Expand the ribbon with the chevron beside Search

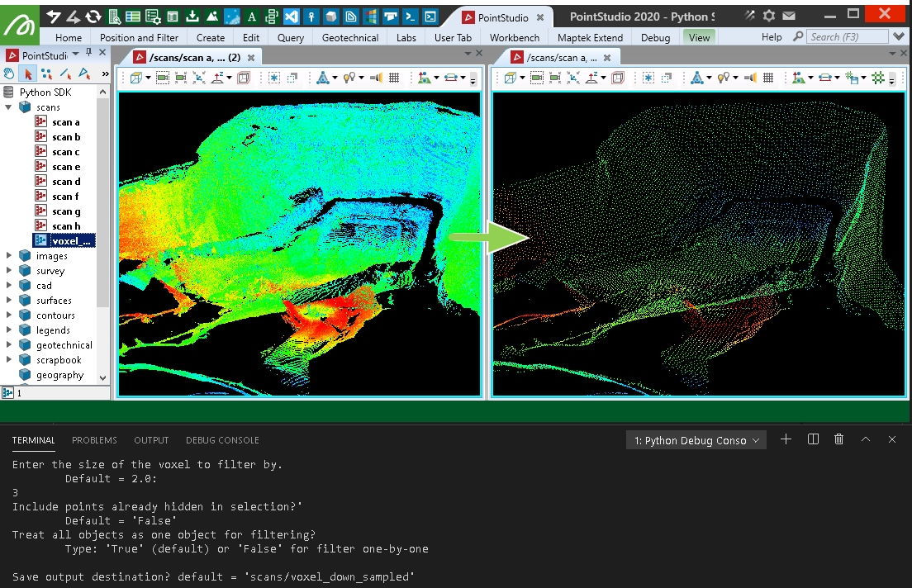(899, 36)
